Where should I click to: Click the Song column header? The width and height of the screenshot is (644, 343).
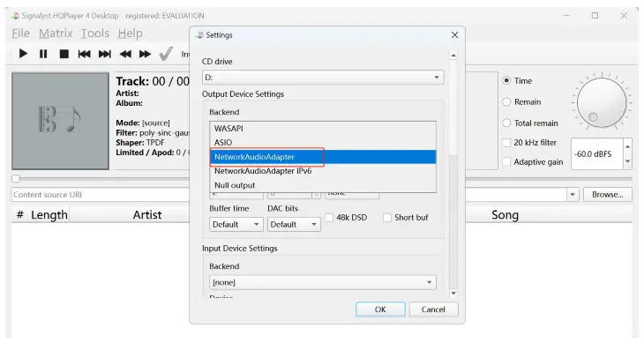pyautogui.click(x=505, y=215)
